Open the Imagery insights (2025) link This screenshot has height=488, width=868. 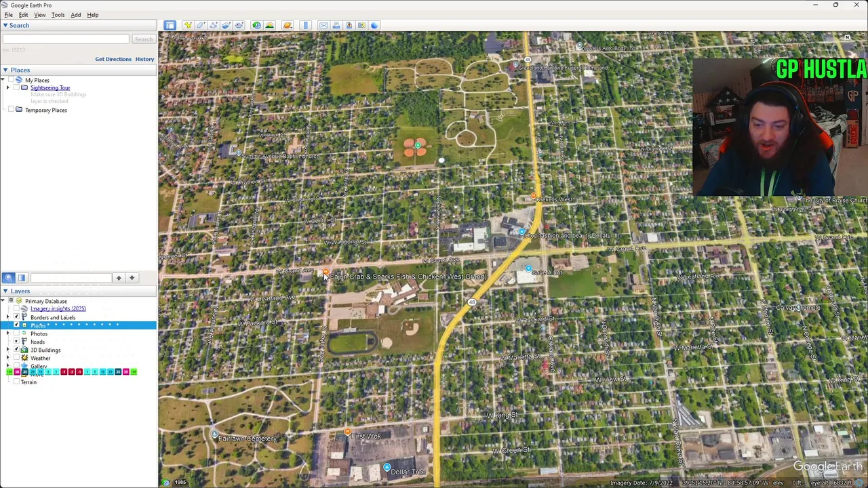click(58, 308)
